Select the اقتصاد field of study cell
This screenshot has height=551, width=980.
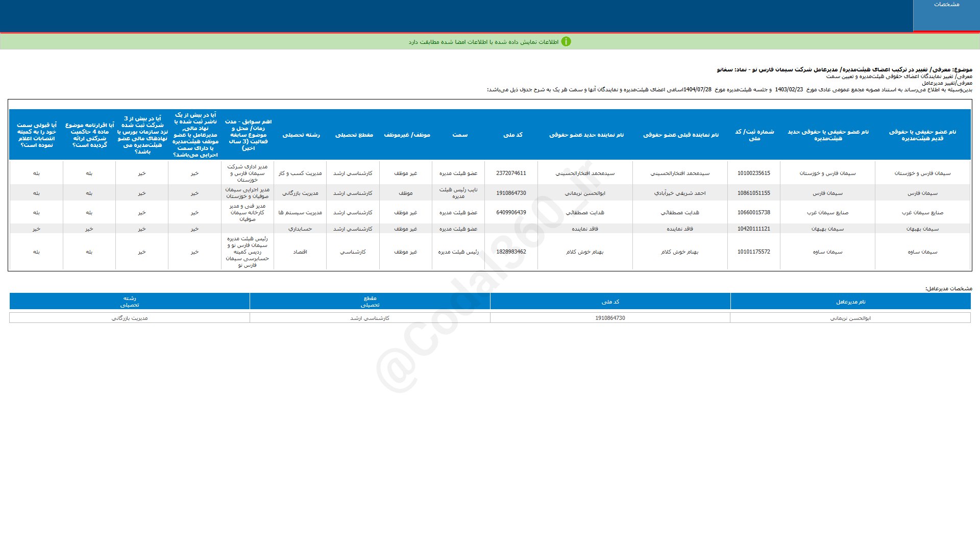click(300, 252)
